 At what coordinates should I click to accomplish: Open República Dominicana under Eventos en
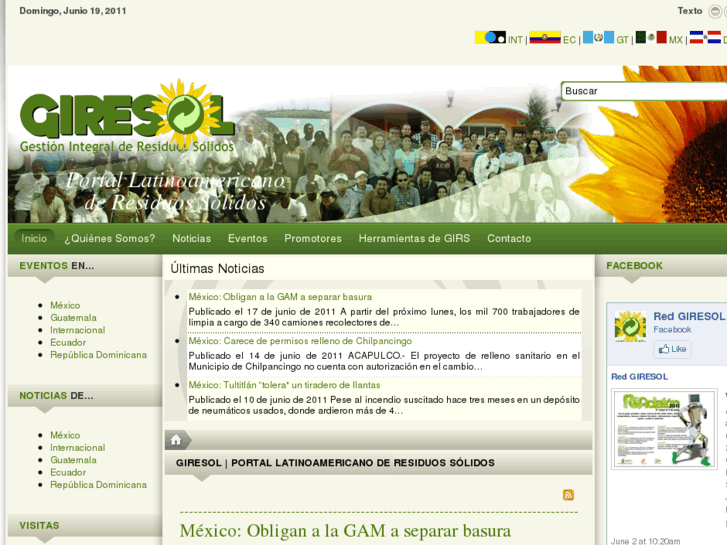point(98,355)
